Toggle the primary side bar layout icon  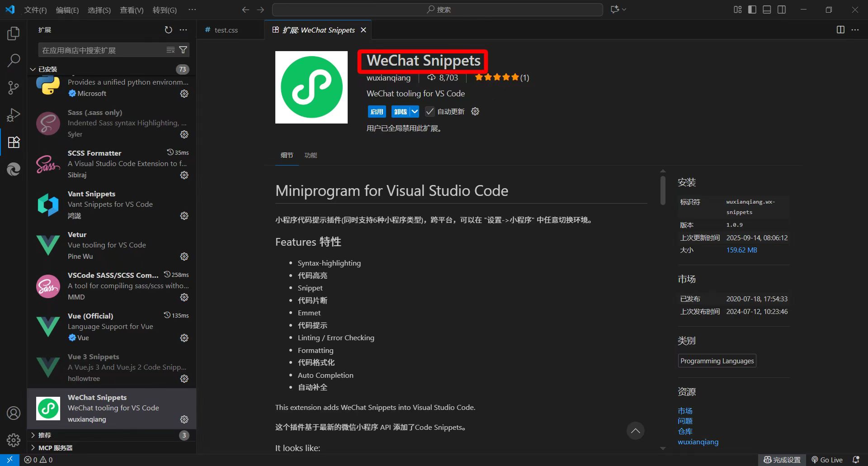pyautogui.click(x=752, y=10)
